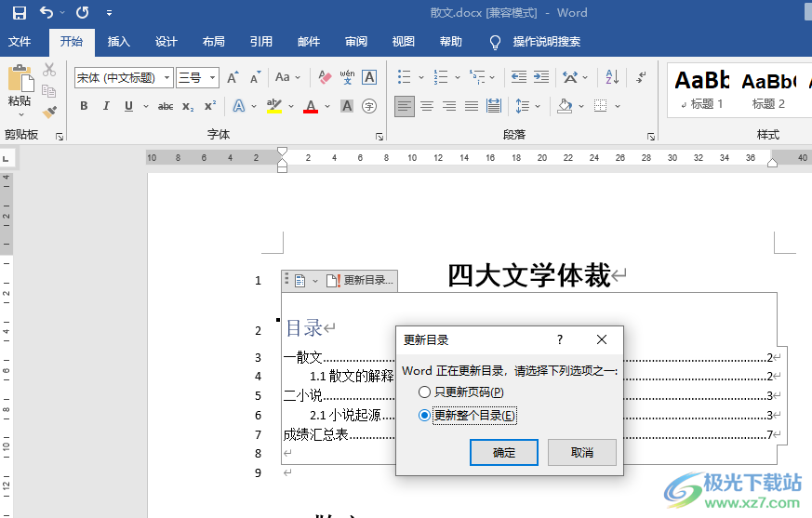Screen dimensions: 812x518
Task: Expand the text highlight color dropdown arrow
Action: (x=291, y=106)
